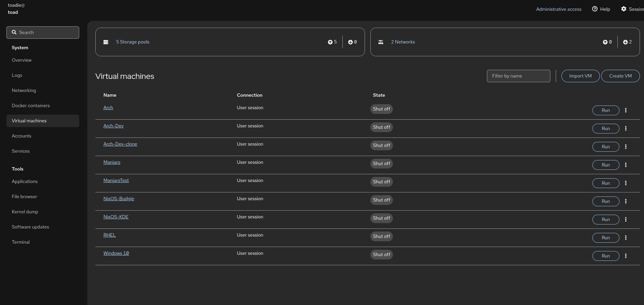Click the Help question mark icon
The width and height of the screenshot is (644, 305).
coord(595,9)
